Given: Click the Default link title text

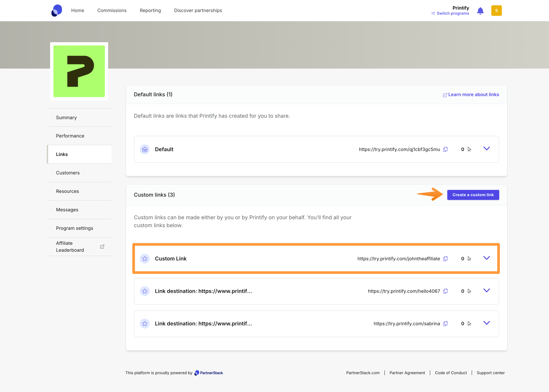Looking at the screenshot, I should 164,149.
